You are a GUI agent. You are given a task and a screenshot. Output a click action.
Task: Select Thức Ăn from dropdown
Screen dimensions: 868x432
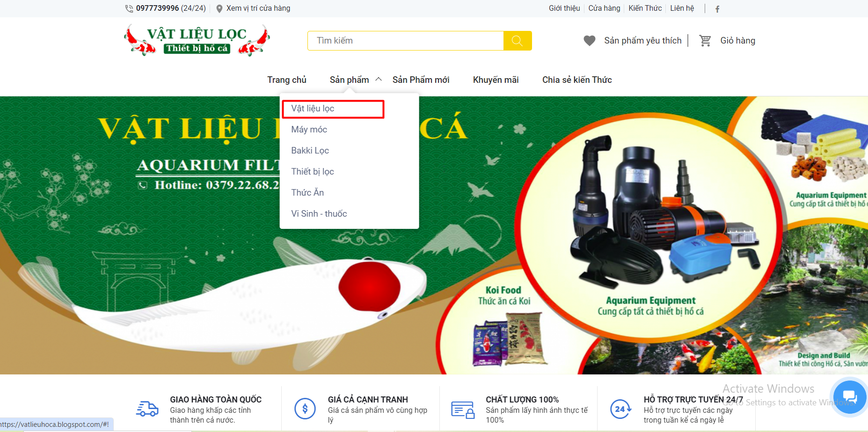point(307,193)
